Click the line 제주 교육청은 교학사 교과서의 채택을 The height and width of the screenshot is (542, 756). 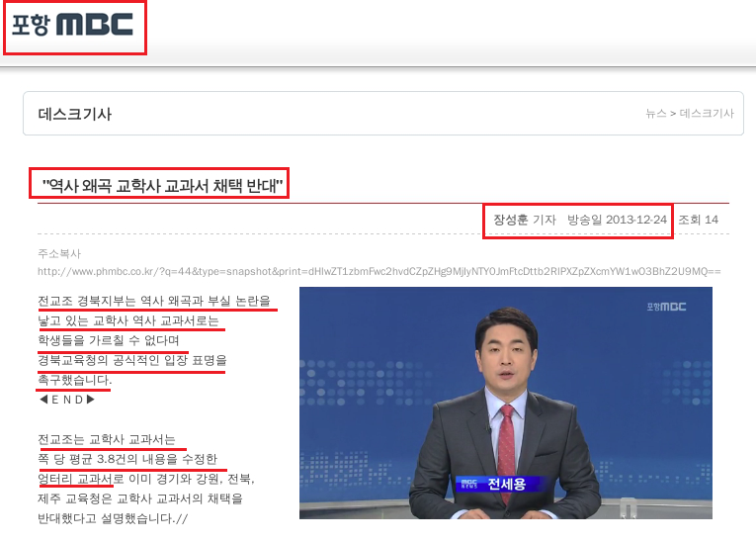tap(140, 498)
